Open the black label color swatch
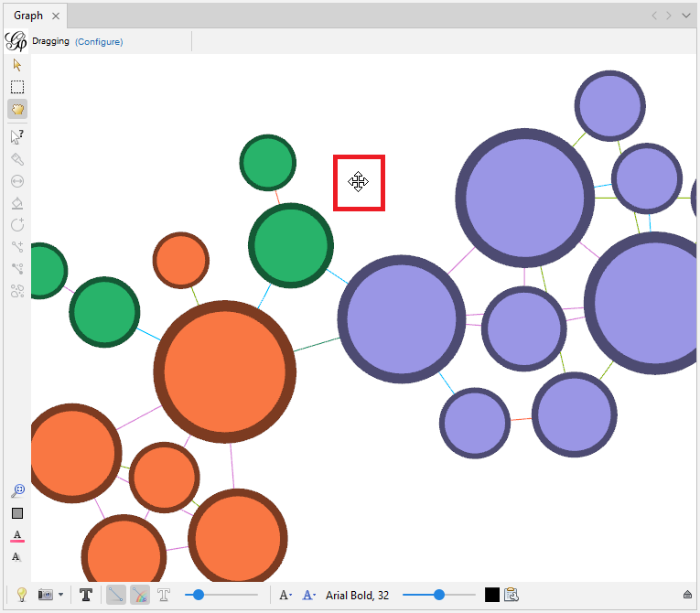 pos(492,595)
